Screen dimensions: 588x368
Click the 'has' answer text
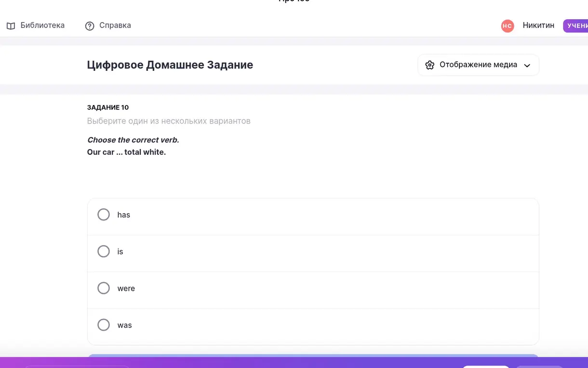[x=124, y=215]
